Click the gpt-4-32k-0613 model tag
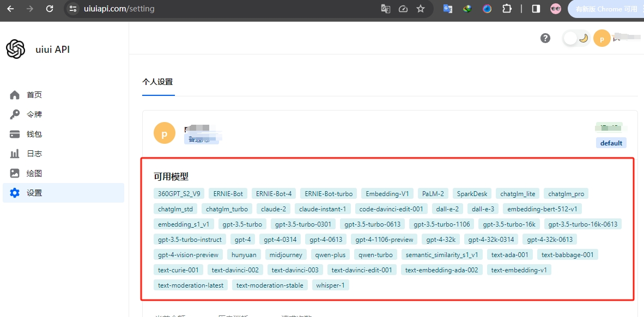This screenshot has height=317, width=644. (x=550, y=240)
